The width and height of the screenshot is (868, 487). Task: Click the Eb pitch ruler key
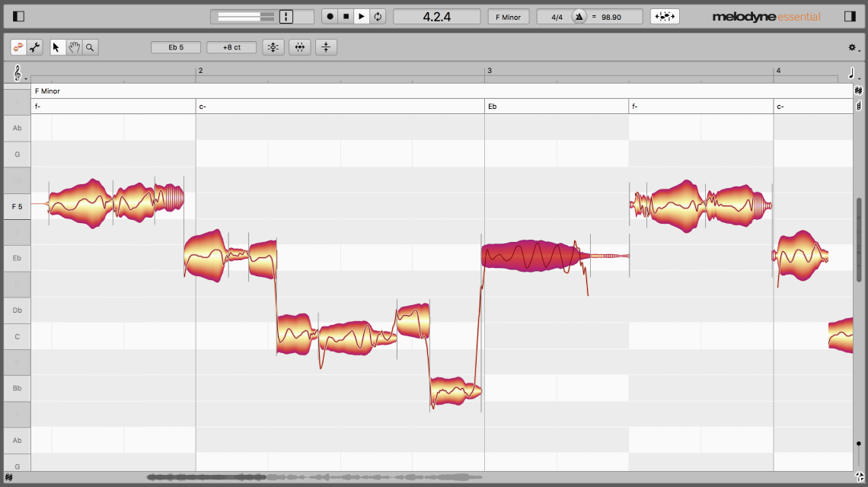coord(18,258)
